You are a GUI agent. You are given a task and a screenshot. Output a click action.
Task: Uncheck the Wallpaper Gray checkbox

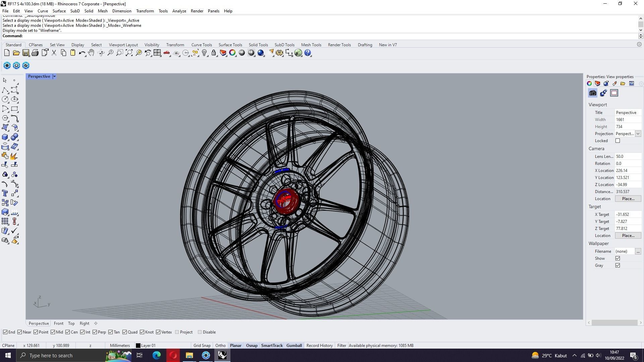618,265
